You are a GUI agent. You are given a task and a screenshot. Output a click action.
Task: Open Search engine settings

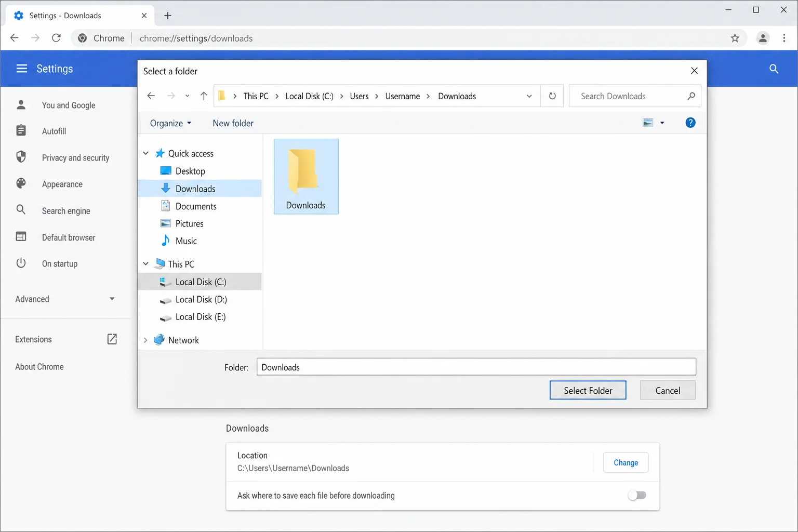tap(66, 211)
